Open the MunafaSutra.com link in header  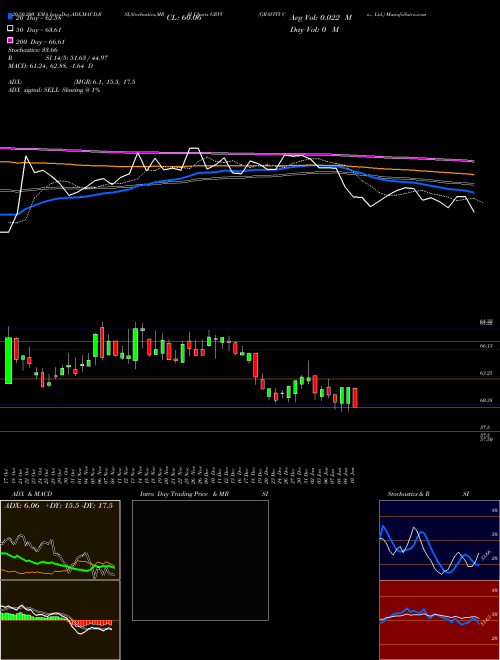tap(407, 14)
